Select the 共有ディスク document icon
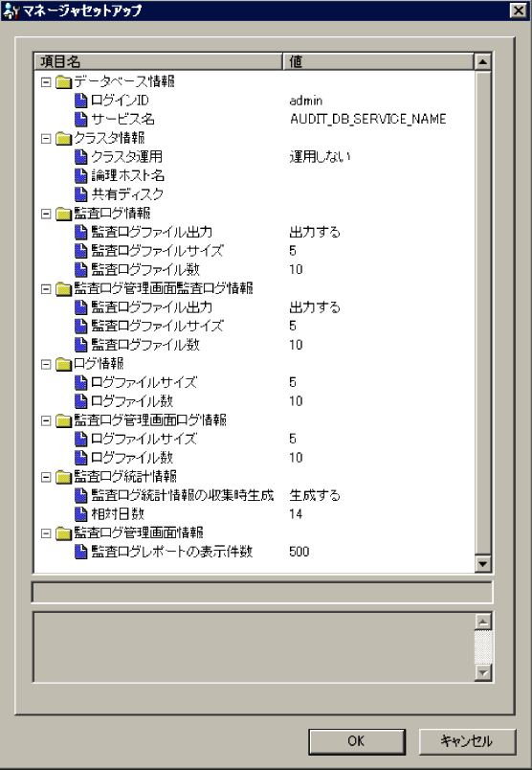 pyautogui.click(x=80, y=194)
